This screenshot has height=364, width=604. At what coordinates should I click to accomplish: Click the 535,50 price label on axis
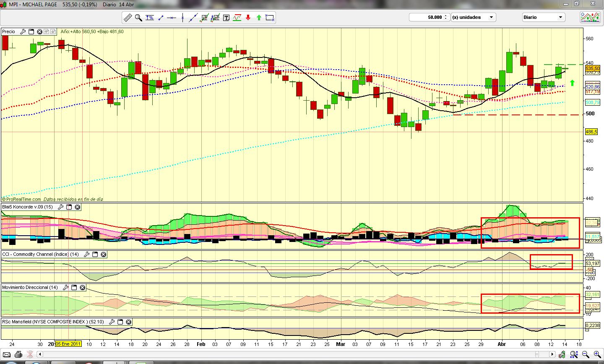click(592, 68)
